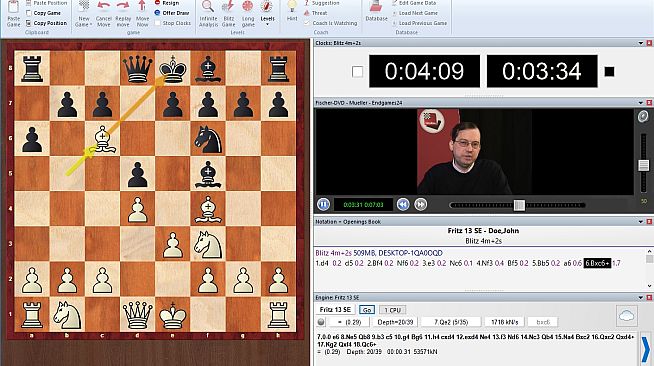This screenshot has height=366, width=654.
Task: Request a coach Suggestion
Action: [x=321, y=3]
